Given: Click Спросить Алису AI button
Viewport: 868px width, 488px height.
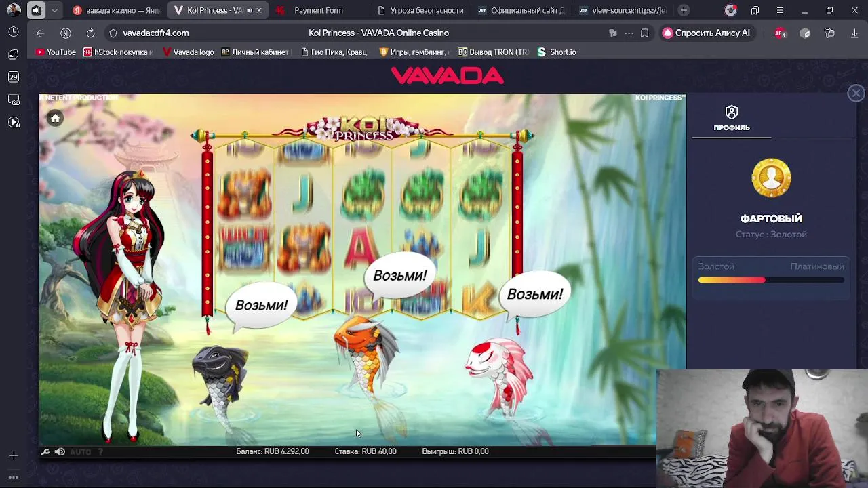Looking at the screenshot, I should [707, 33].
